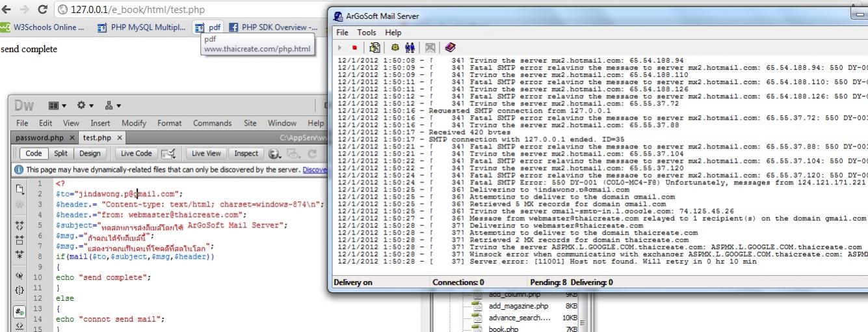
Task: Toggle Live Code button
Action: pyautogui.click(x=137, y=154)
